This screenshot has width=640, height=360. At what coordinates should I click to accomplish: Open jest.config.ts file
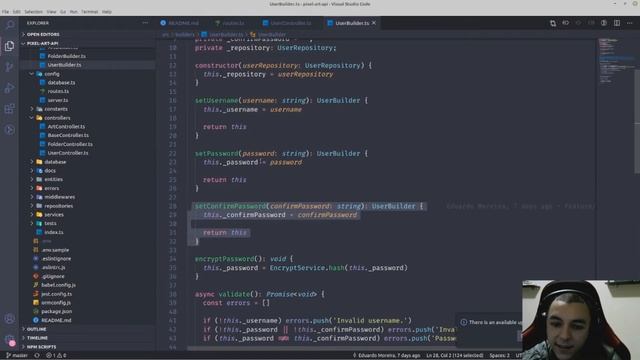(x=56, y=294)
